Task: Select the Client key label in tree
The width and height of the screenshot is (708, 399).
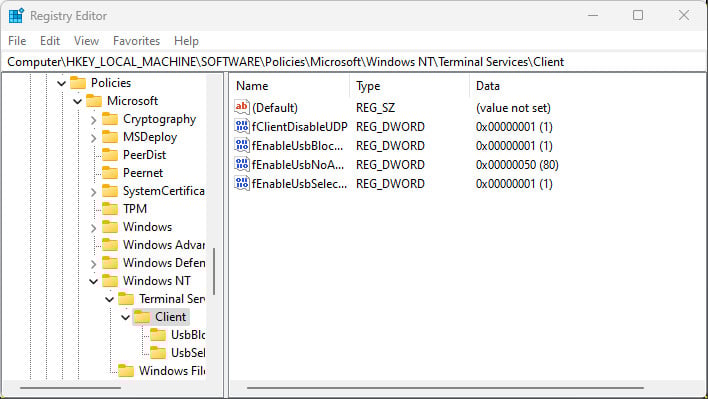Action: pyautogui.click(x=170, y=317)
